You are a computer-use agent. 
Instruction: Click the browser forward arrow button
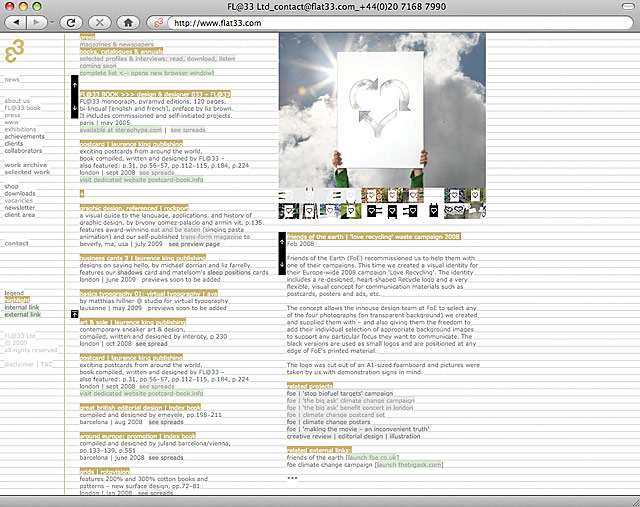pos(36,23)
